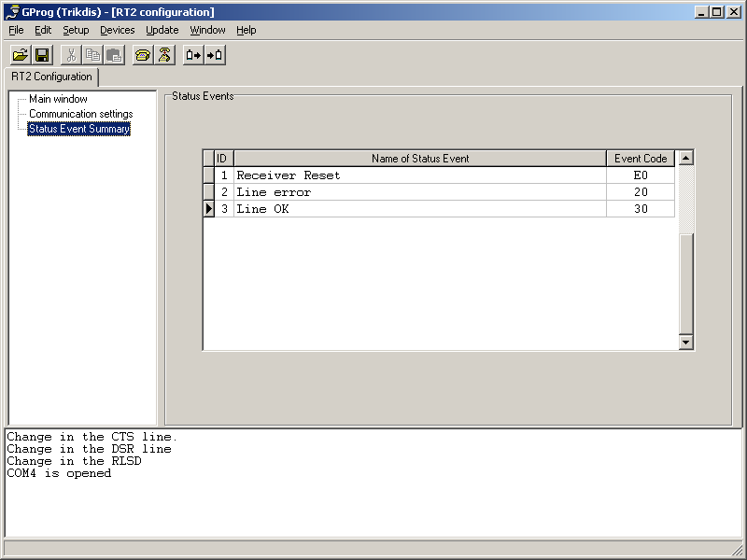Viewport: 747px width, 560px height.
Task: Select the row marker for Line error
Action: tap(209, 192)
